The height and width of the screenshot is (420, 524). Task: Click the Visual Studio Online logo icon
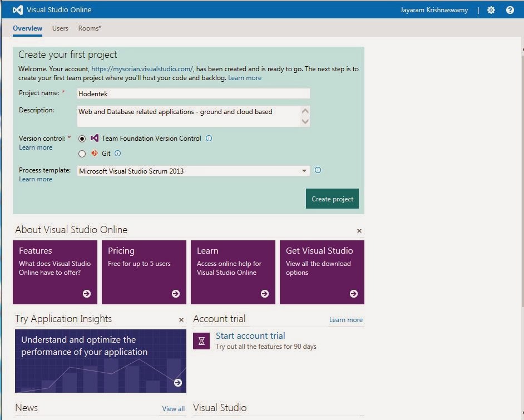pos(17,9)
